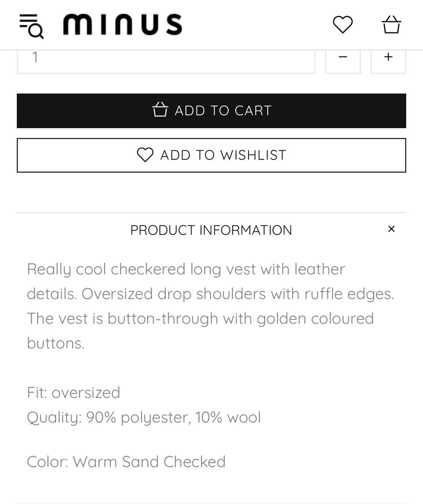
Task: Click the 'Color: Warm Sand Checked' line
Action: click(x=126, y=462)
